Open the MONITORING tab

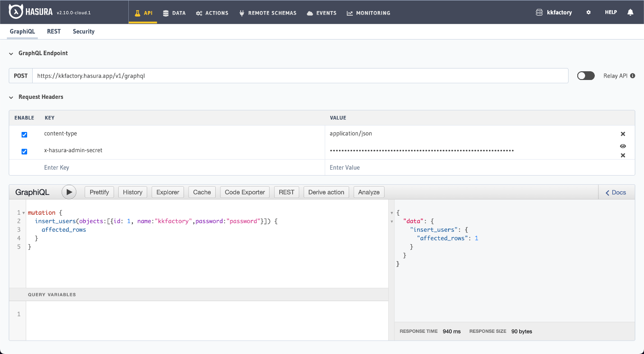[x=368, y=13]
